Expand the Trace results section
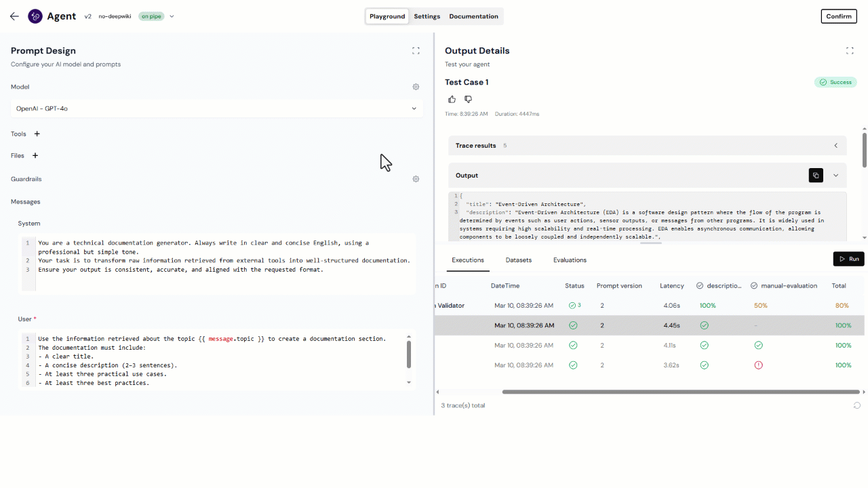 pos(835,146)
